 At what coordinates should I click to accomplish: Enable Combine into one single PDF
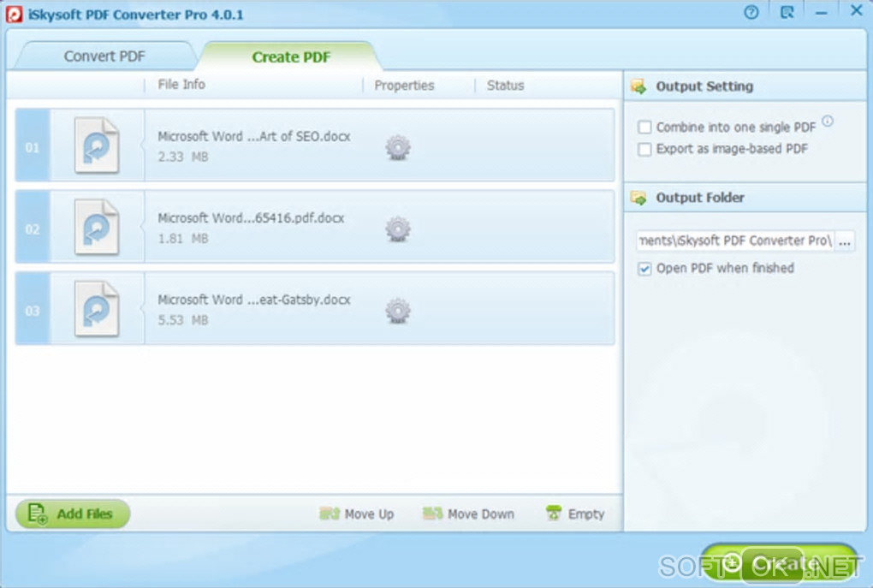tap(644, 127)
